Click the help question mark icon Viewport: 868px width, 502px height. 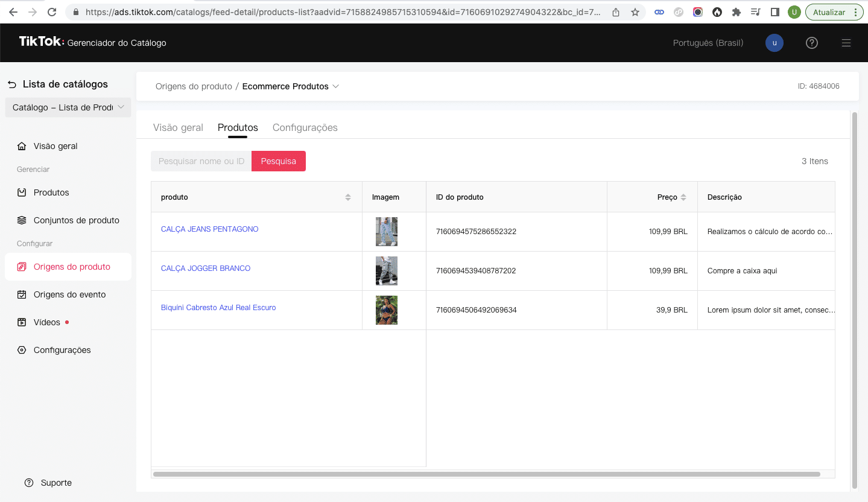(812, 43)
